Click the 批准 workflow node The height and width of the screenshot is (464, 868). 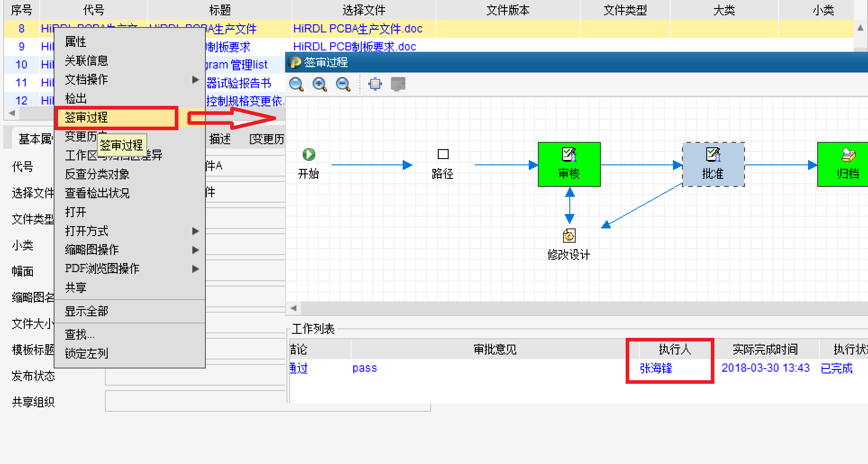coord(713,164)
